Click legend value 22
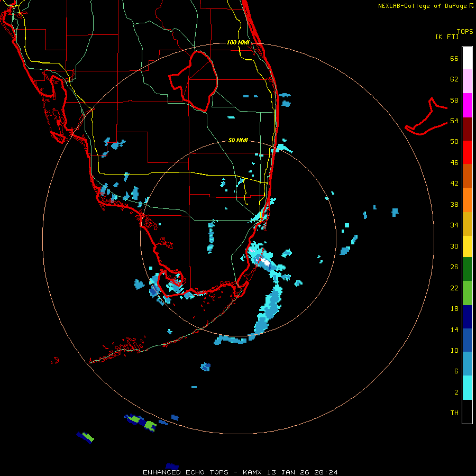Image resolution: width=476 pixels, height=476 pixels. tap(454, 288)
